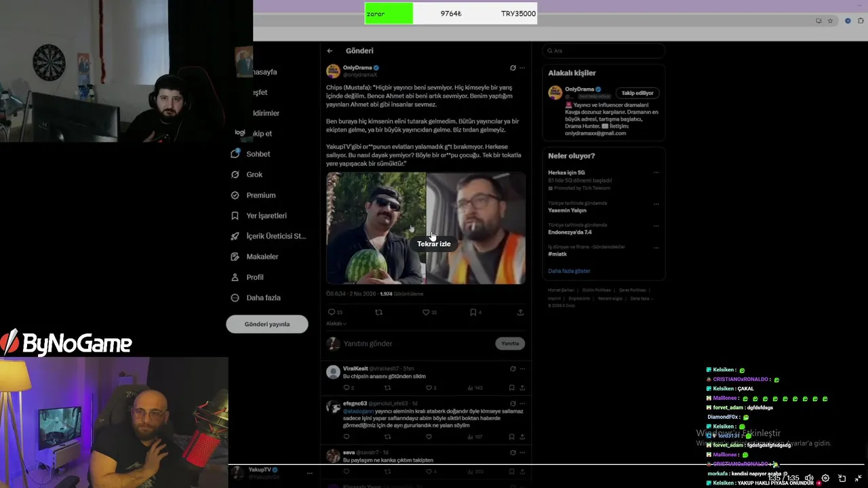Like the OnlyDrama post with 32 likes

click(429, 312)
